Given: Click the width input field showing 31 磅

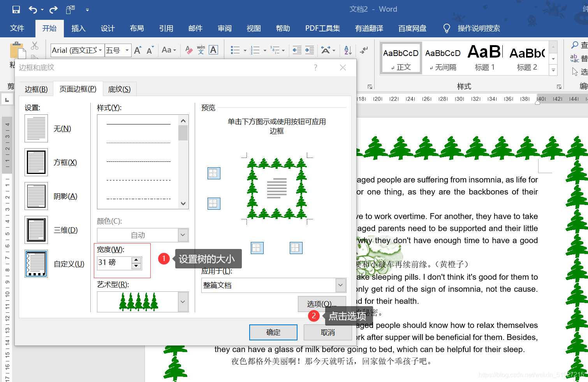Looking at the screenshot, I should [114, 263].
